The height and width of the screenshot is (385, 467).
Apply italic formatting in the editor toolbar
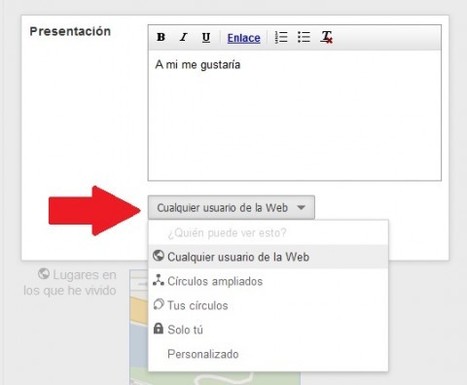click(x=184, y=37)
